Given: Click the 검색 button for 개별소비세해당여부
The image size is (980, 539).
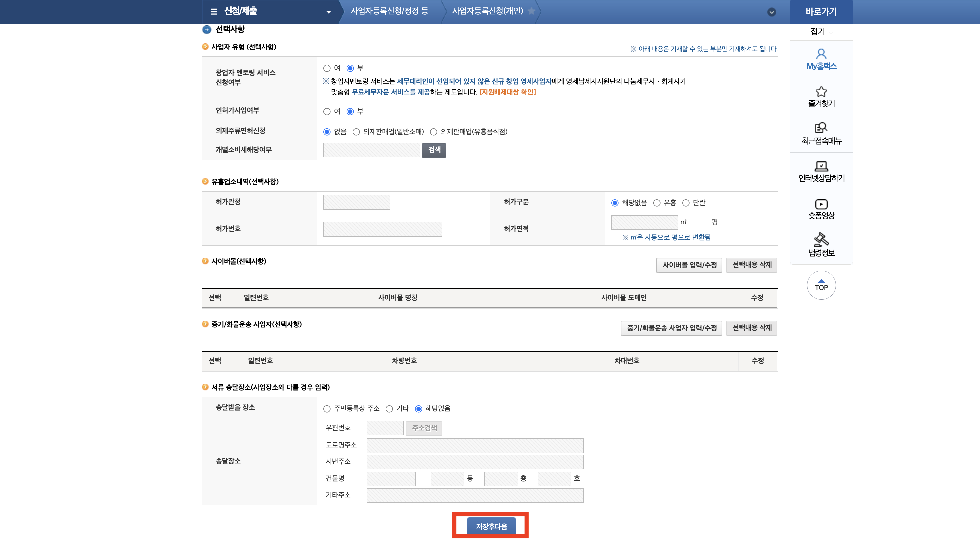Looking at the screenshot, I should point(434,150).
